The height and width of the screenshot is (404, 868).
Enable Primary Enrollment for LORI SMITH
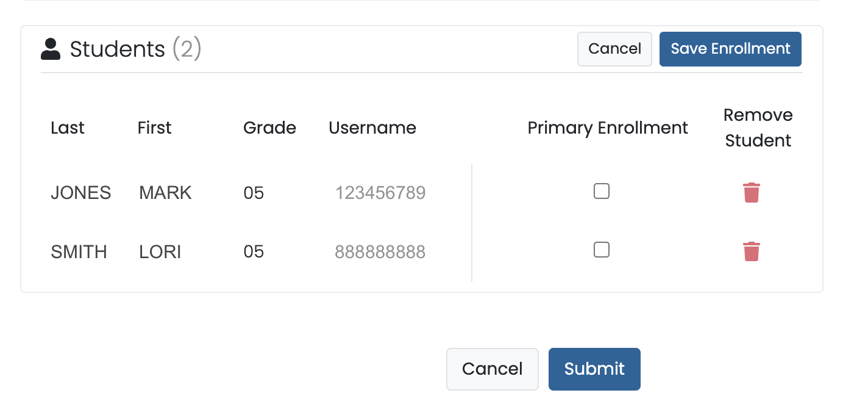[602, 250]
